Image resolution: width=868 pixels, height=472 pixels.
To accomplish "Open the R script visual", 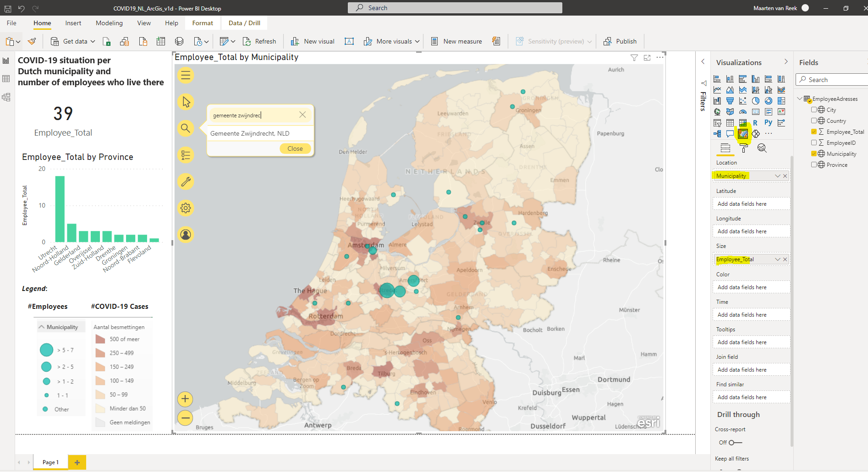I will tap(756, 123).
